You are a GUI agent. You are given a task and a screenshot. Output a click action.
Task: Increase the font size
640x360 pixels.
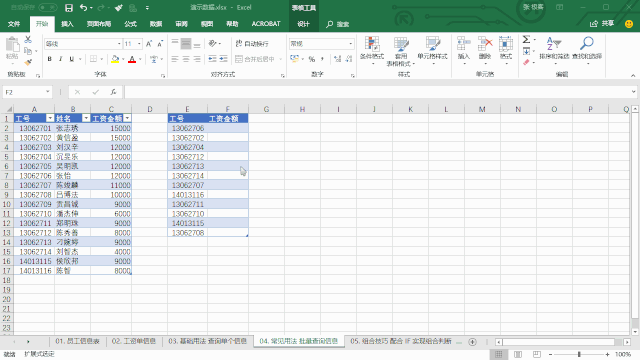click(x=149, y=44)
